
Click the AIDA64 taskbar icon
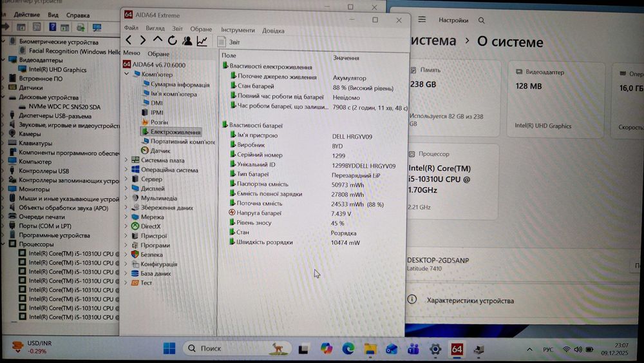[457, 349]
